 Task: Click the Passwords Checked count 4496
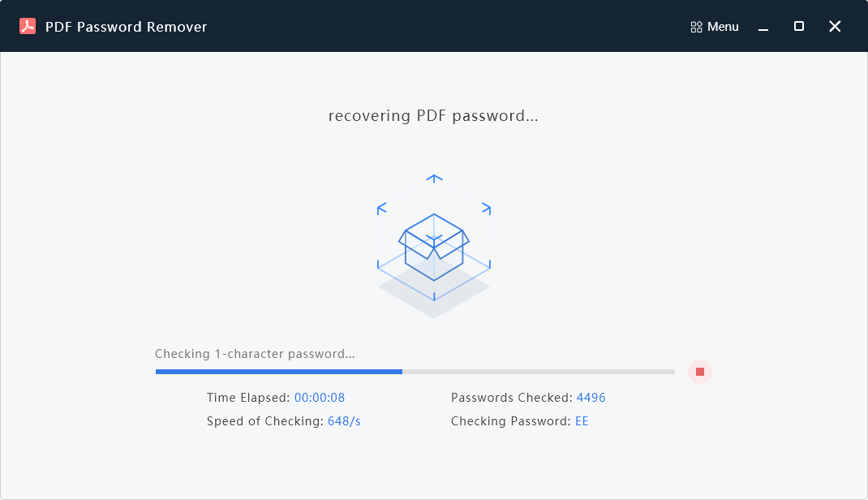click(x=591, y=398)
